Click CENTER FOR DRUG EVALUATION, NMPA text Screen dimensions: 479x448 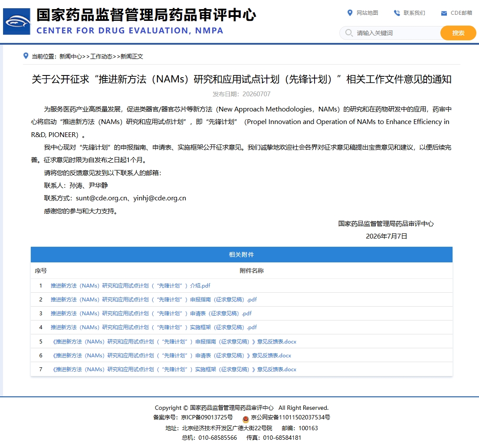click(130, 30)
